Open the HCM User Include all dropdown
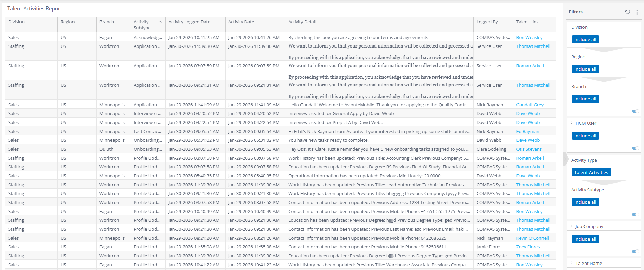 point(585,136)
